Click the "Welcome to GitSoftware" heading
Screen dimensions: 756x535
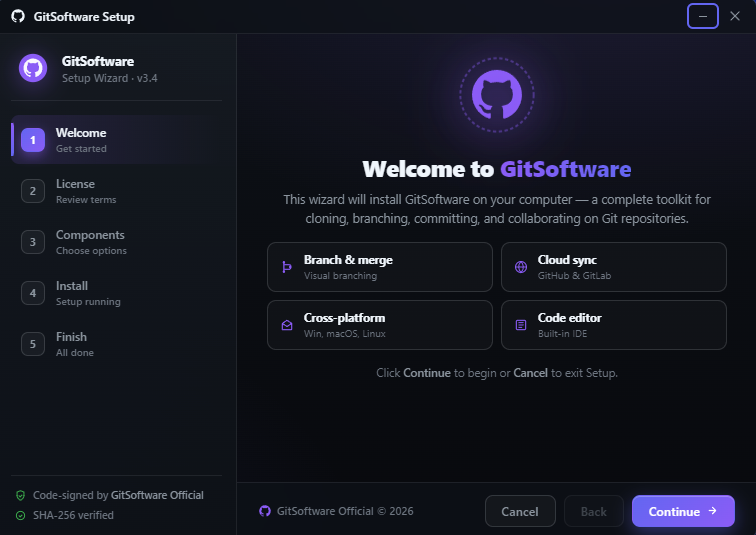pos(497,169)
